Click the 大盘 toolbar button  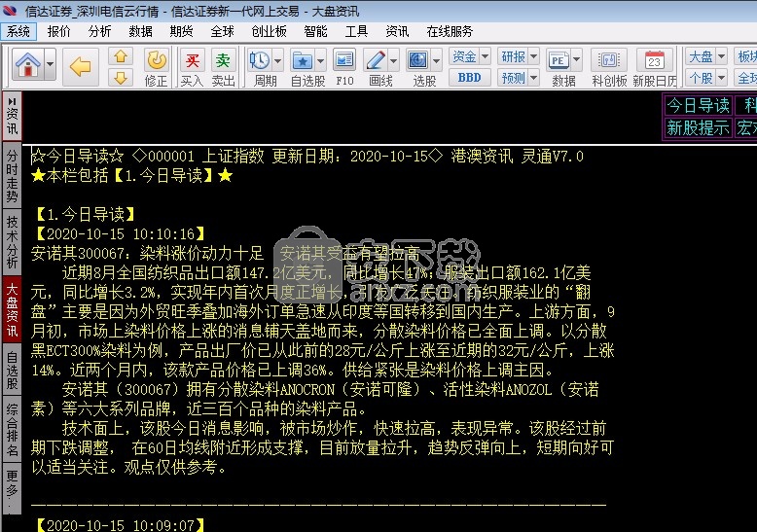coord(701,56)
